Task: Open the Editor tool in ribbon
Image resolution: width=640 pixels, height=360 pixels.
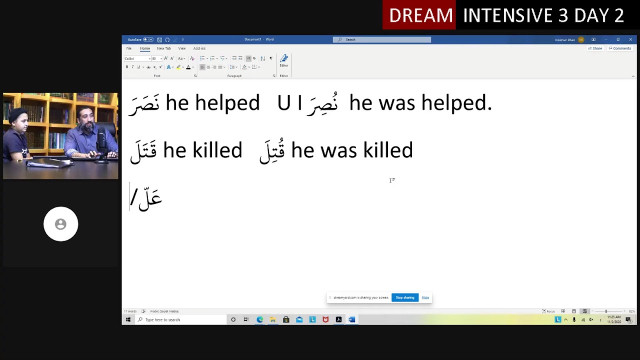Action: pyautogui.click(x=284, y=60)
